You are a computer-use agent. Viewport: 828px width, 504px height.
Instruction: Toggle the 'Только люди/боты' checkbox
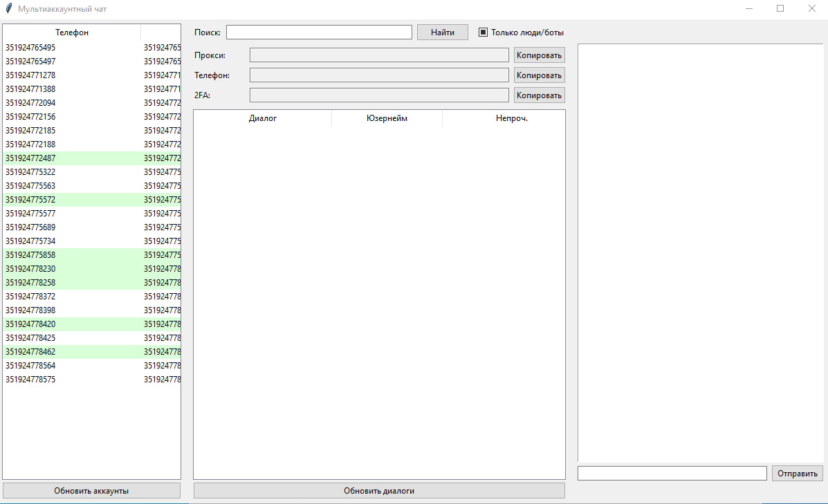pos(484,32)
